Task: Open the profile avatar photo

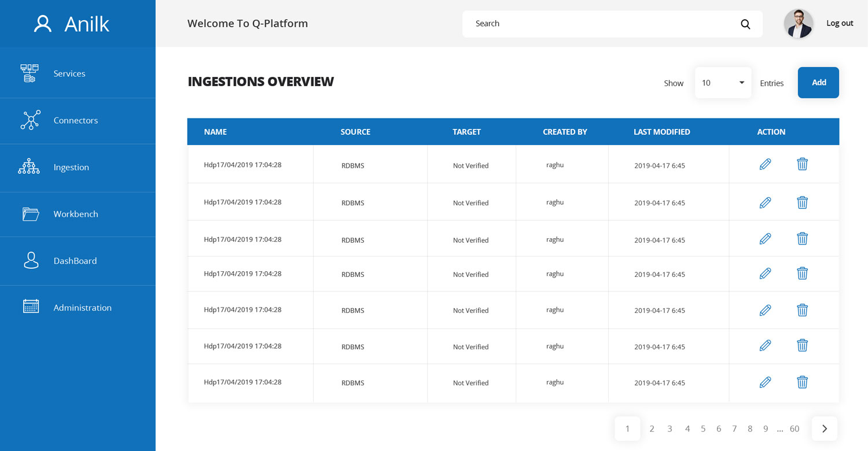Action: click(799, 24)
